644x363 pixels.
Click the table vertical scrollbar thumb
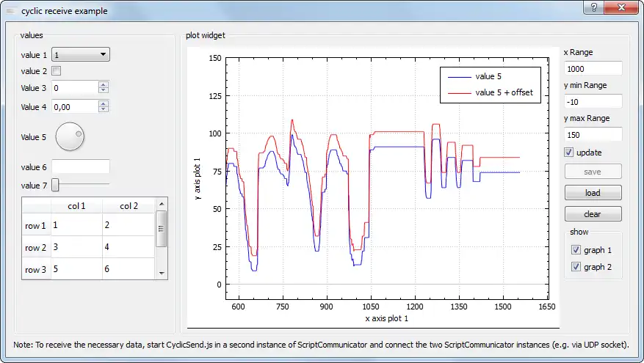(x=162, y=229)
